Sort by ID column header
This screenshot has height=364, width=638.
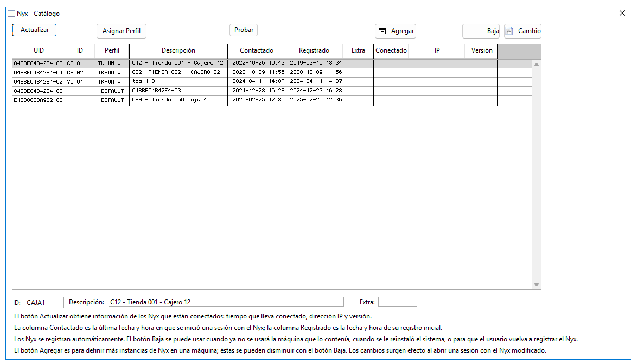pyautogui.click(x=80, y=51)
